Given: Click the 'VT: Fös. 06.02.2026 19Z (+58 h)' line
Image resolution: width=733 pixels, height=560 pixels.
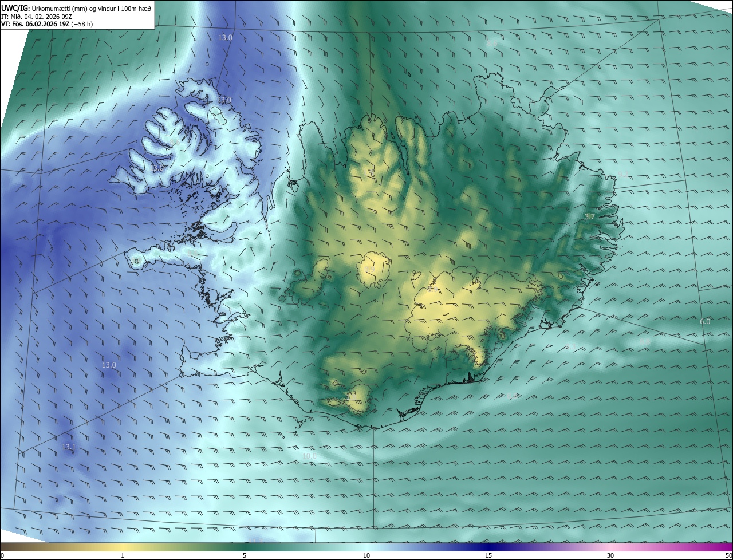Looking at the screenshot, I should [47, 24].
